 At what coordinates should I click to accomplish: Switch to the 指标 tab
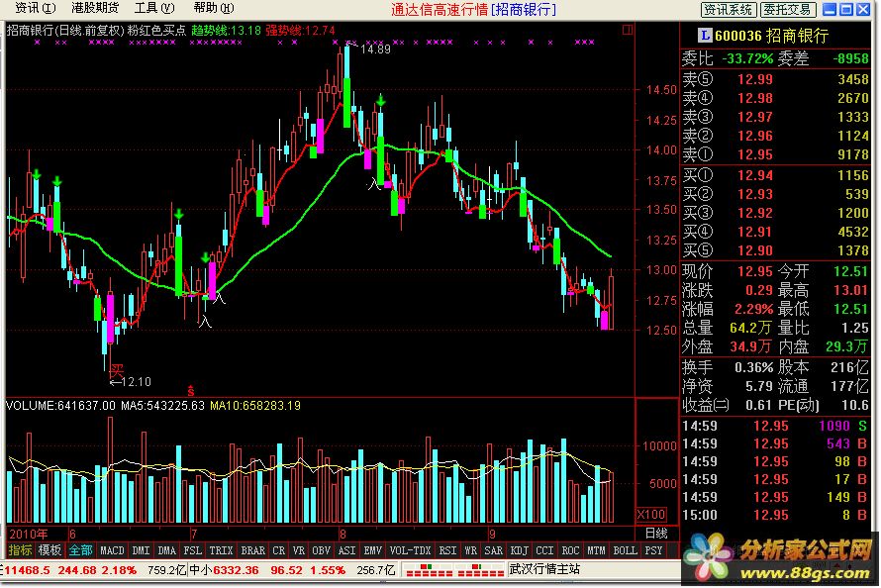pos(20,551)
